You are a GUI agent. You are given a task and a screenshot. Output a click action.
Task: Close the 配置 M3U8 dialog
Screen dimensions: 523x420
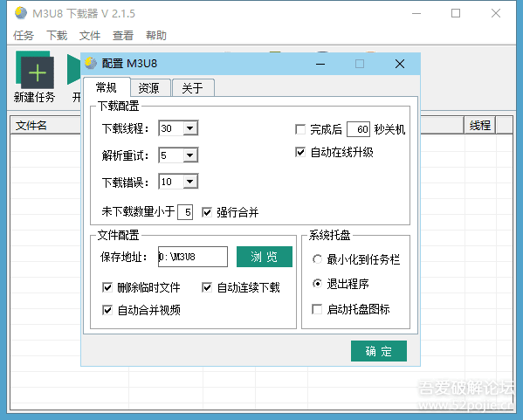point(400,64)
